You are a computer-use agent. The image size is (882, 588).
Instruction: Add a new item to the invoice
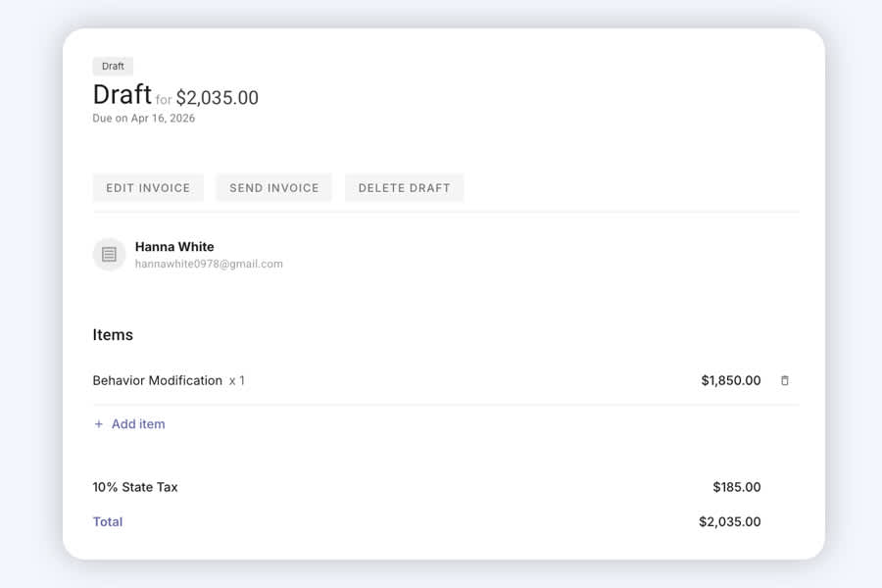point(129,424)
